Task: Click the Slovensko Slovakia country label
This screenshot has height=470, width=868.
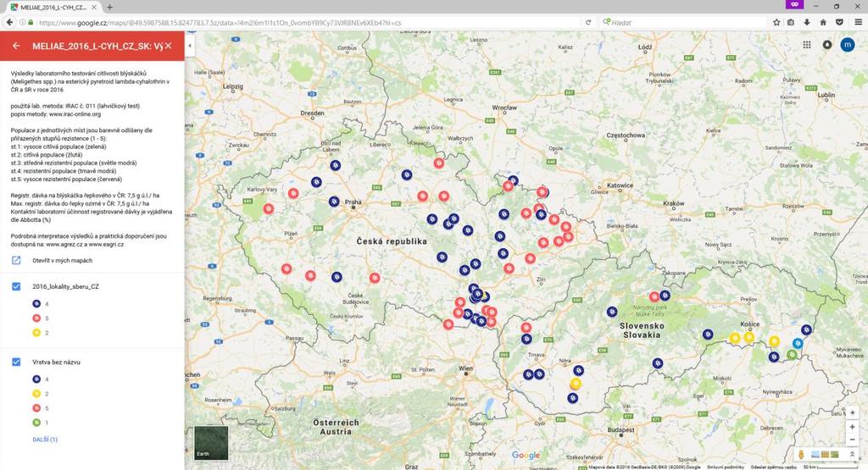Action: tap(642, 330)
